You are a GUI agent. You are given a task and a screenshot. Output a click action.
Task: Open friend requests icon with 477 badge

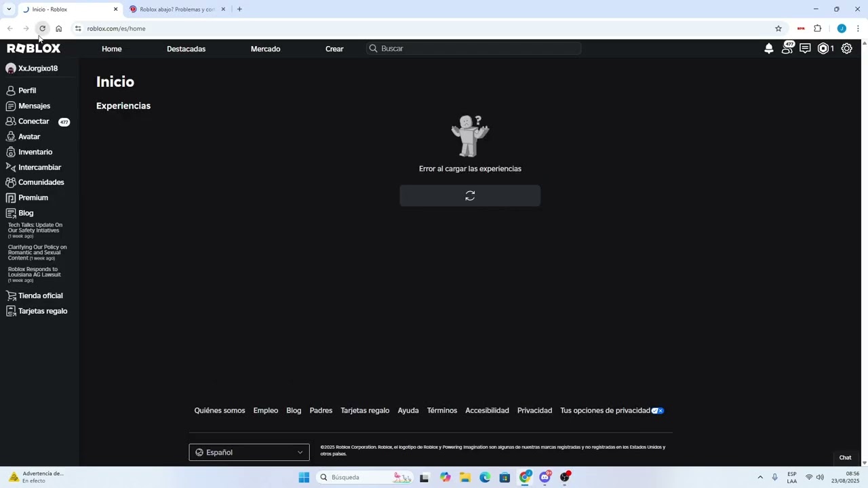787,48
